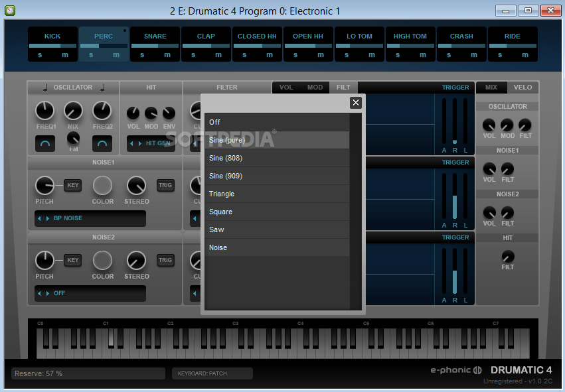565x392 pixels.
Task: Open the oscillator 1 waveform selector
Action: pyautogui.click(x=45, y=144)
